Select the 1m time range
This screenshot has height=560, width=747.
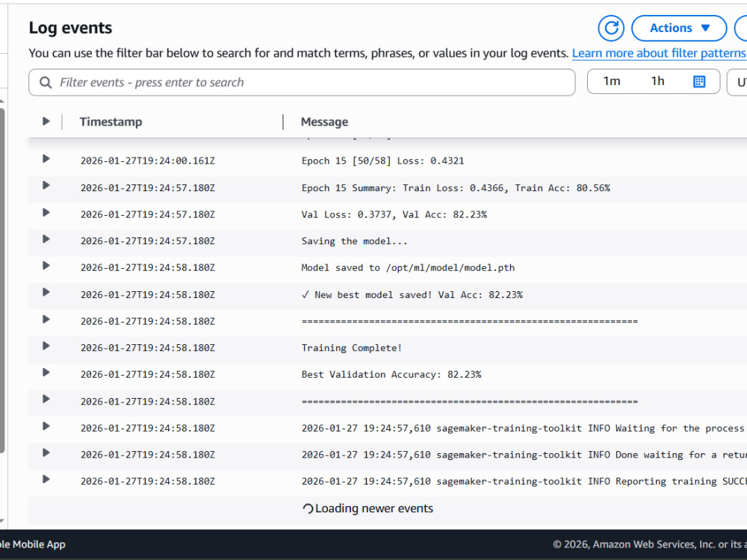[x=612, y=81]
